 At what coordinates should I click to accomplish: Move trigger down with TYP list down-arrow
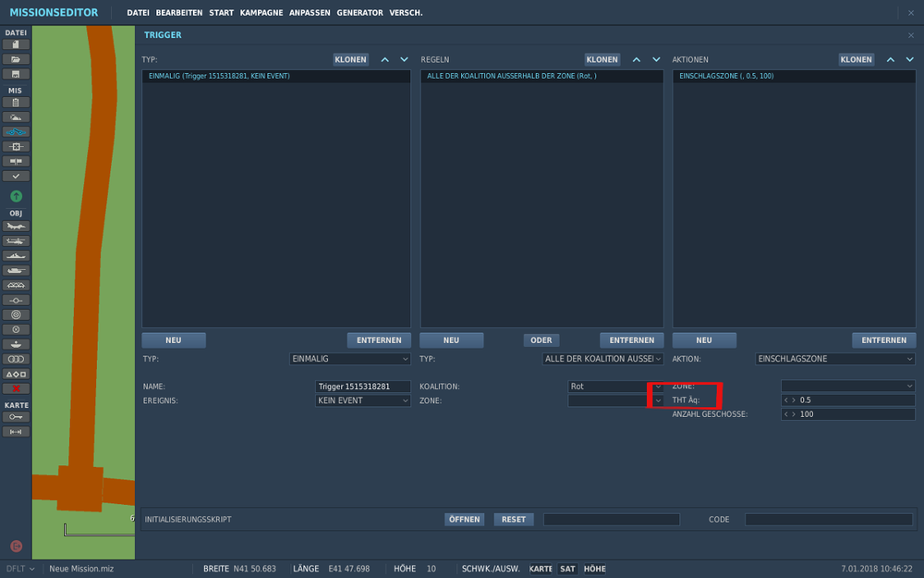[x=405, y=59]
